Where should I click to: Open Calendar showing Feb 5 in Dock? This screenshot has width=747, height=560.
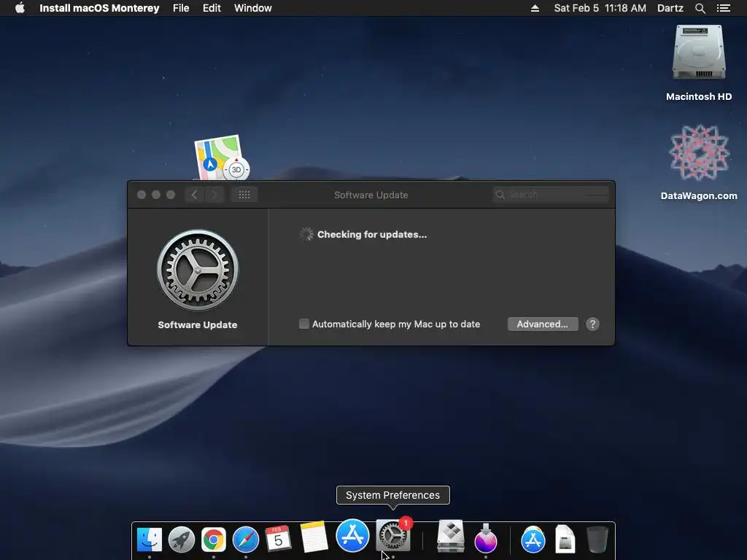[278, 539]
